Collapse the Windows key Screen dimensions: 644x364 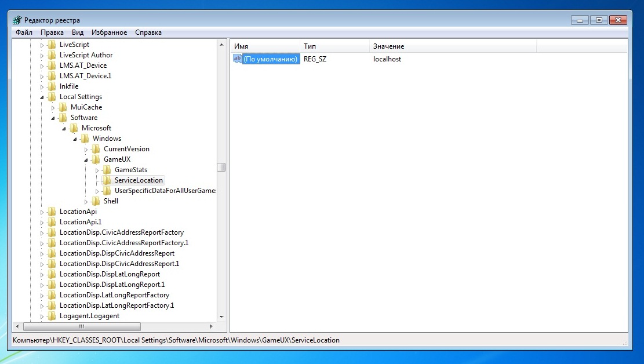pos(75,139)
